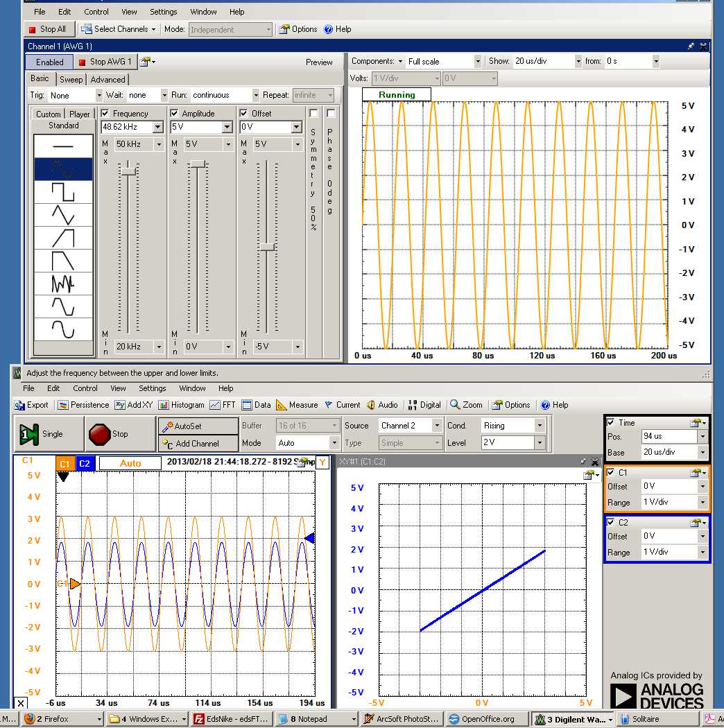Open the Settings menu in the scope window
This screenshot has height=728, width=724.
[x=152, y=388]
